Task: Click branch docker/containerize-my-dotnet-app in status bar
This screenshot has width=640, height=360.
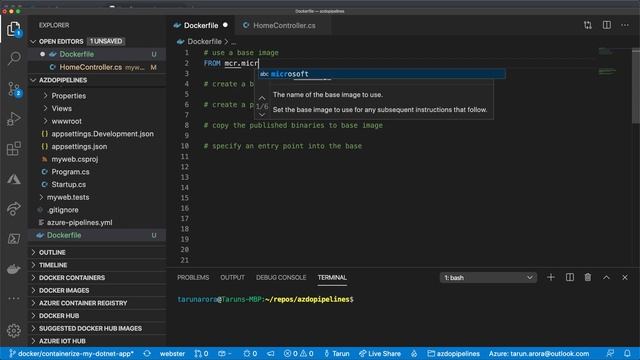Action: [x=71, y=353]
